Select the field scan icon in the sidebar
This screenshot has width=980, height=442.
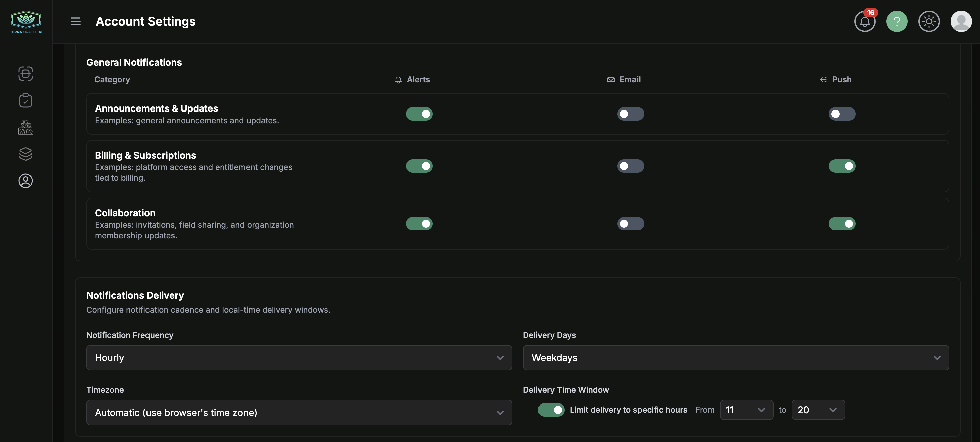(25, 74)
